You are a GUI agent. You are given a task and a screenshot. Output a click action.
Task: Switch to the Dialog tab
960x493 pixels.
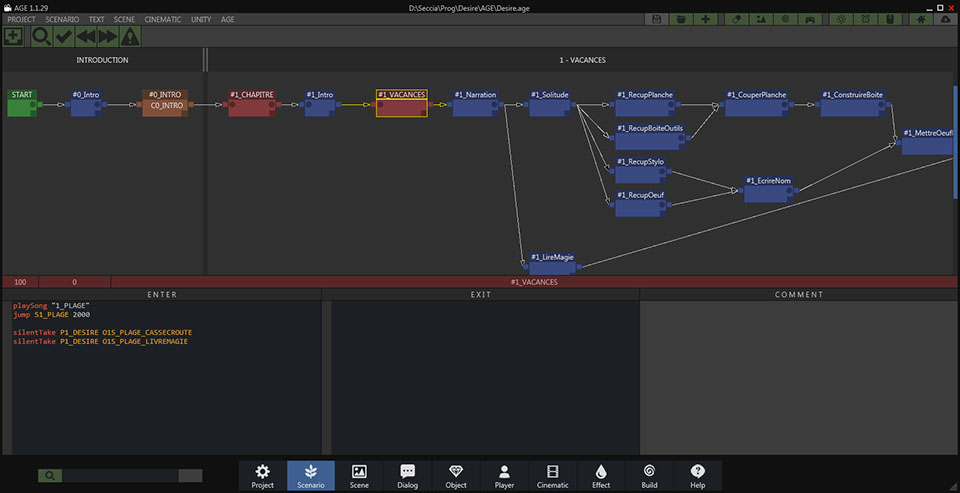(x=408, y=476)
